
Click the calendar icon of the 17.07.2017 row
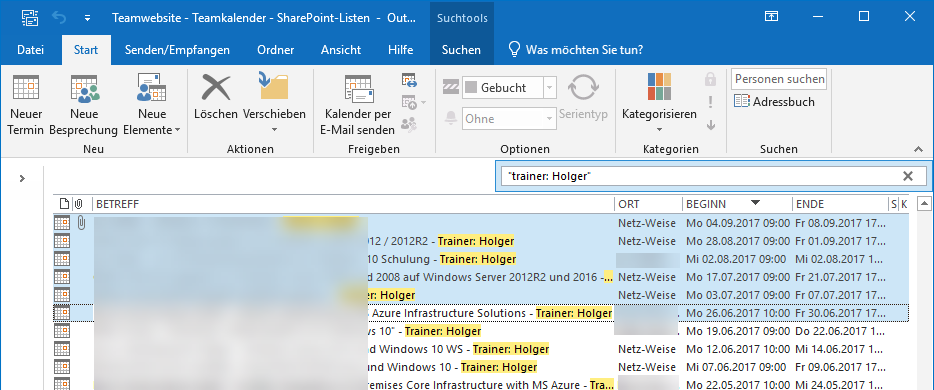pyautogui.click(x=62, y=277)
